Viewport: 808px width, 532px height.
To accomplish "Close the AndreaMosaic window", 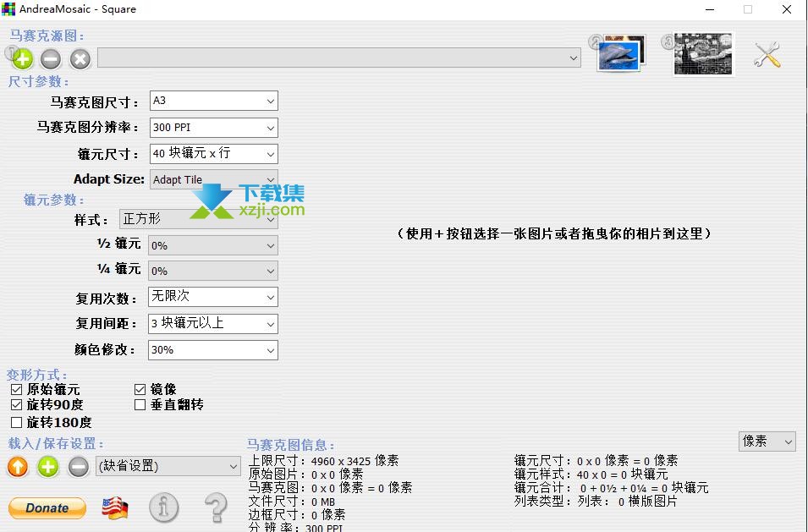I will (786, 9).
